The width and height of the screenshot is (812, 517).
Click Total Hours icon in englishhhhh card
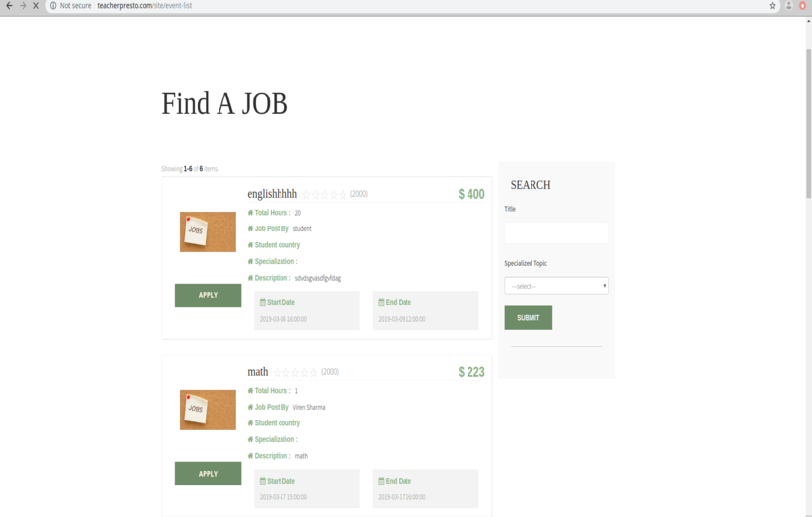[x=250, y=213]
